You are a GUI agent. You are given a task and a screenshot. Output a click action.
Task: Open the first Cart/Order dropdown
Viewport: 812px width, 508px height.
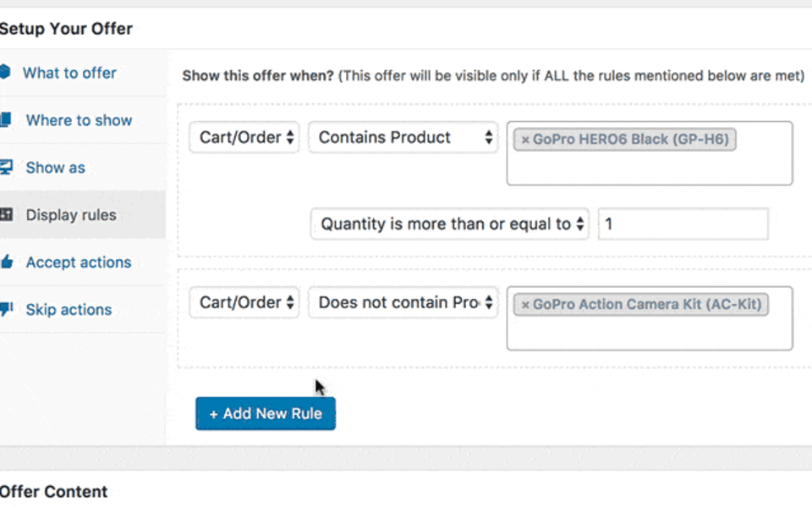click(x=244, y=137)
